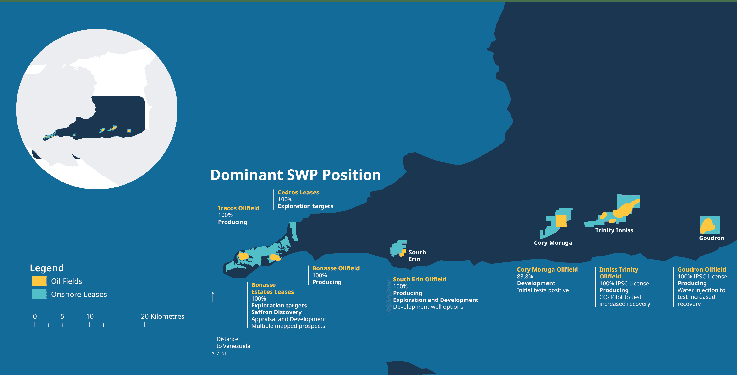The height and width of the screenshot is (375, 737).
Task: Select the Cory Moruga lease area shape
Action: pyautogui.click(x=557, y=223)
